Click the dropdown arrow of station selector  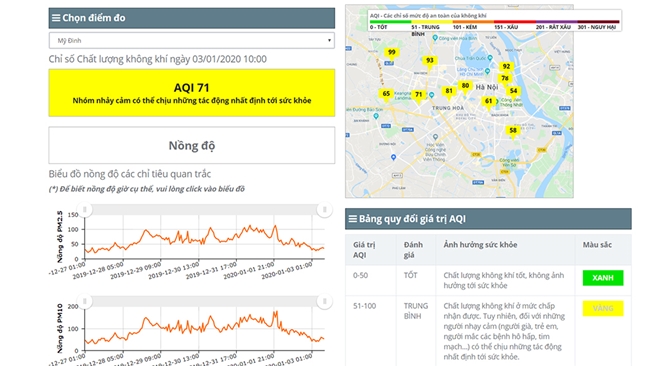(329, 41)
